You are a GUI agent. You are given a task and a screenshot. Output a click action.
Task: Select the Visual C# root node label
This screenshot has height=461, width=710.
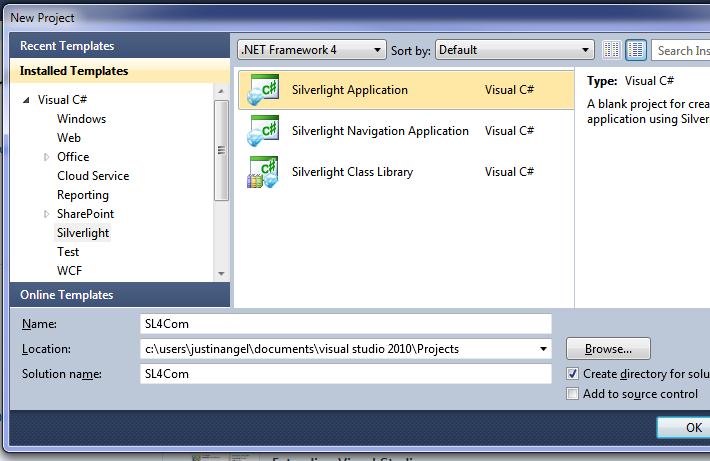click(62, 100)
